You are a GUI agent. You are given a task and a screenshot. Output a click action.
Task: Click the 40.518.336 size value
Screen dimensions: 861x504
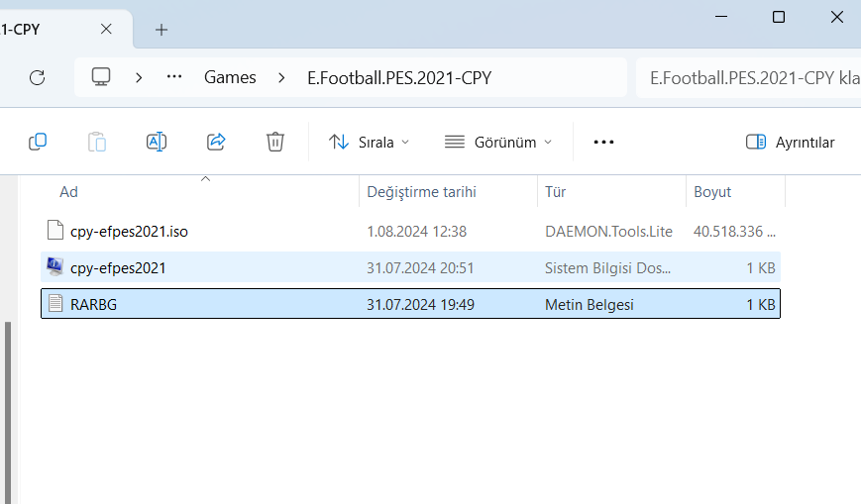[x=734, y=231]
